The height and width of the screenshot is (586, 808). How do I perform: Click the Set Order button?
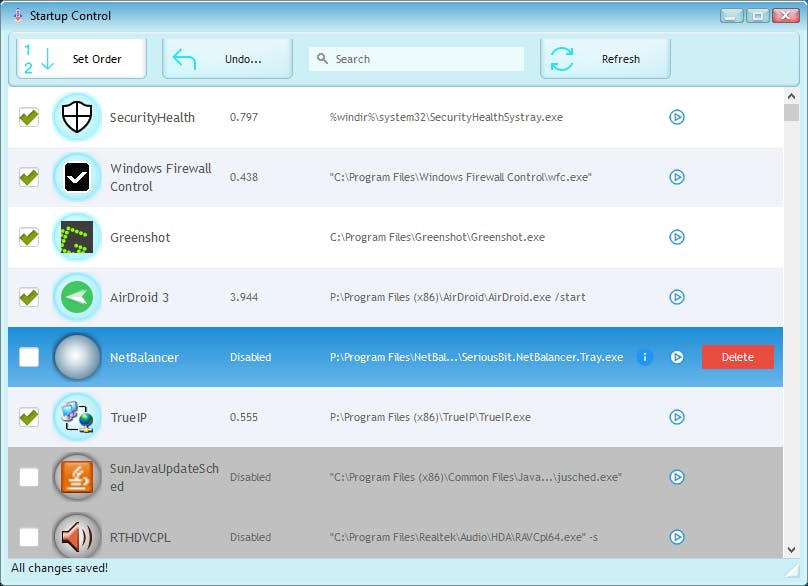point(81,59)
